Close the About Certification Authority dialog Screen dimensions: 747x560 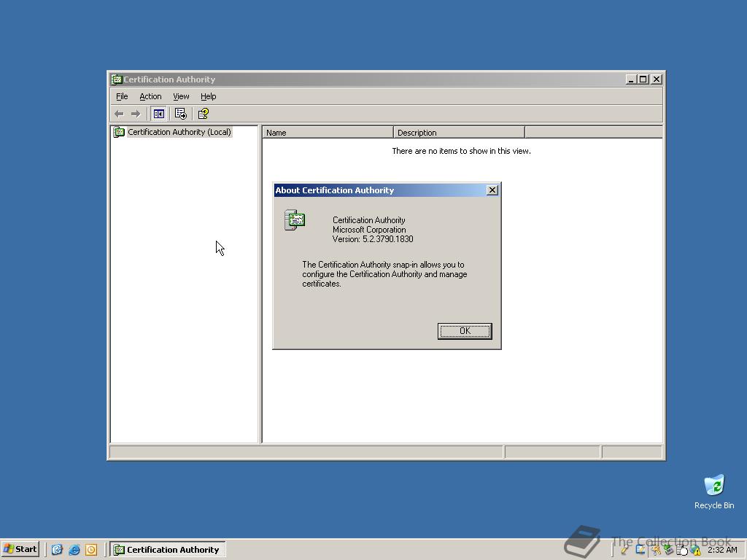pos(492,190)
